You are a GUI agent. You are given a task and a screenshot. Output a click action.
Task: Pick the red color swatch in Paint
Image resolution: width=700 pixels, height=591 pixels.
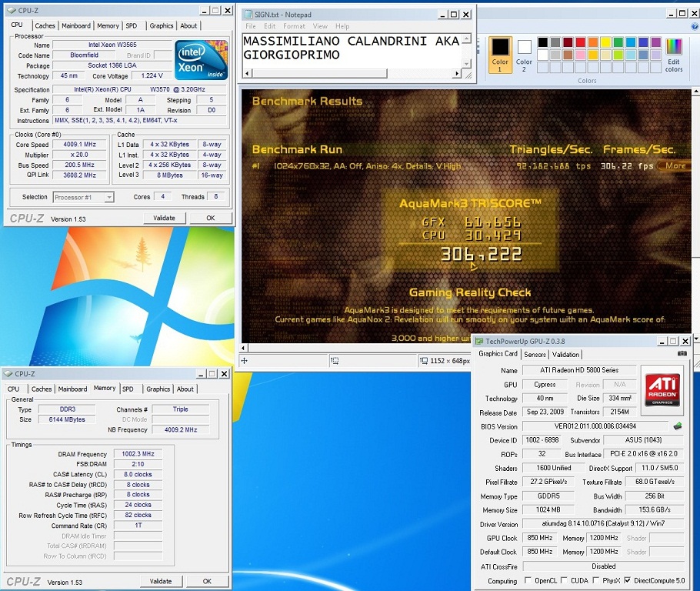(580, 42)
